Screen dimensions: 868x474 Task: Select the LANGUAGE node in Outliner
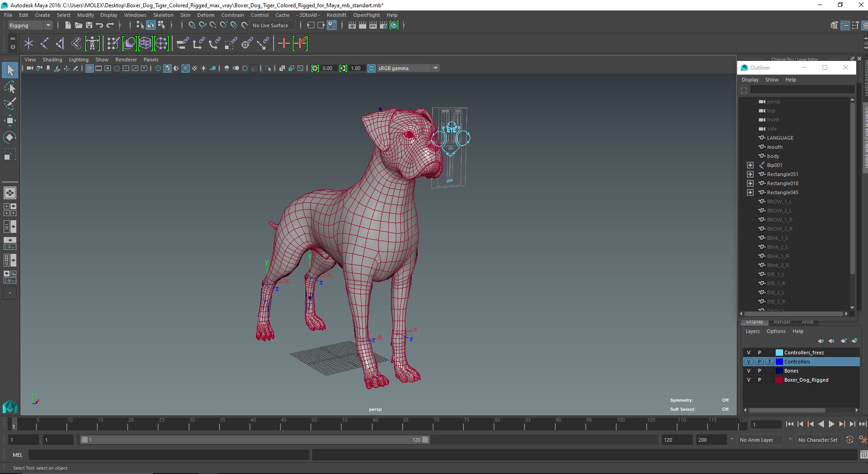tap(780, 138)
